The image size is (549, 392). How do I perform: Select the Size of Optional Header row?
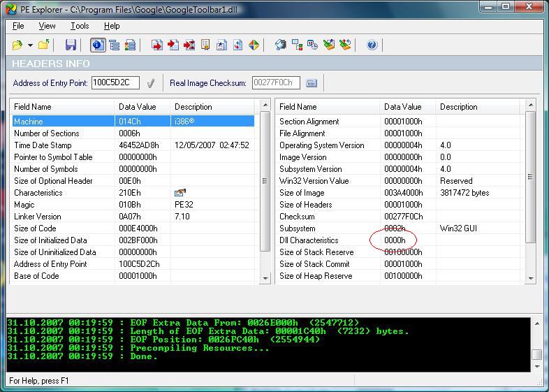pyautogui.click(x=133, y=181)
